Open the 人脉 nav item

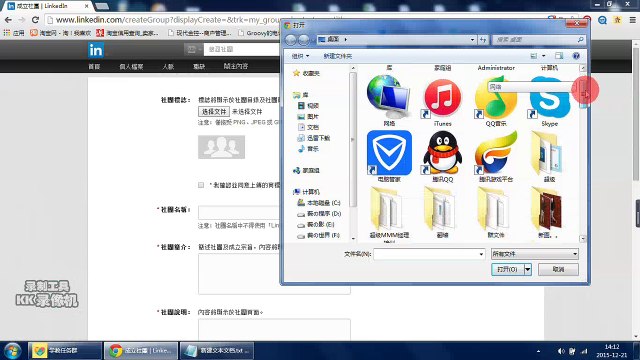pos(168,67)
